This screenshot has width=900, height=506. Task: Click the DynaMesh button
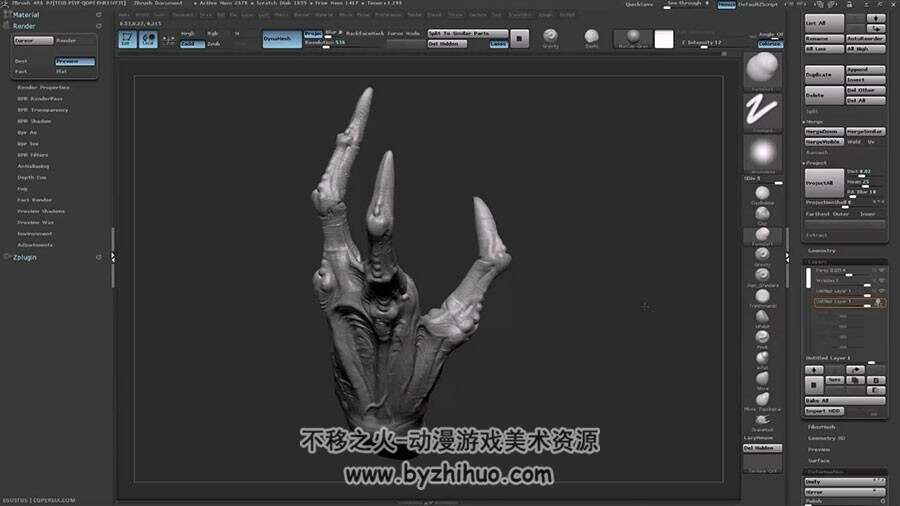tap(282, 38)
